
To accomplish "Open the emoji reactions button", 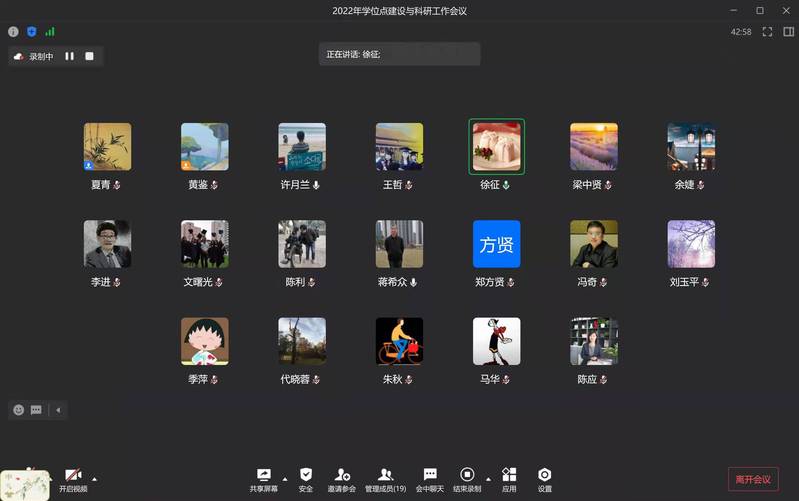I will click(x=19, y=410).
